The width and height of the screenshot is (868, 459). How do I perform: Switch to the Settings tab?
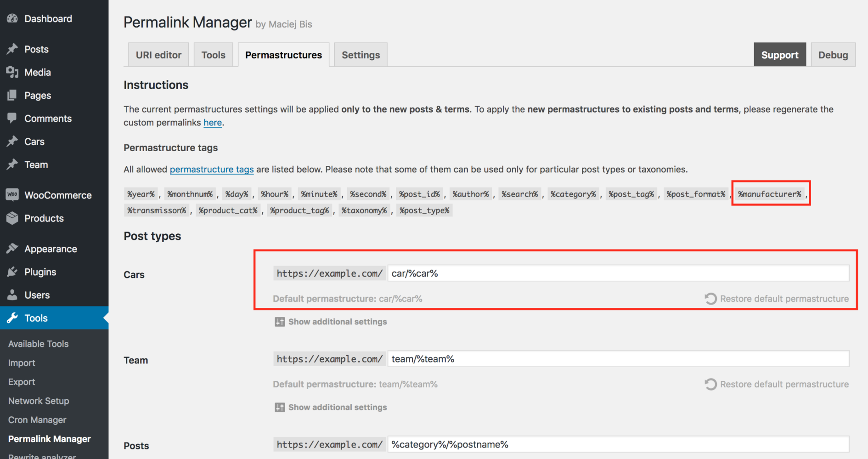coord(360,54)
